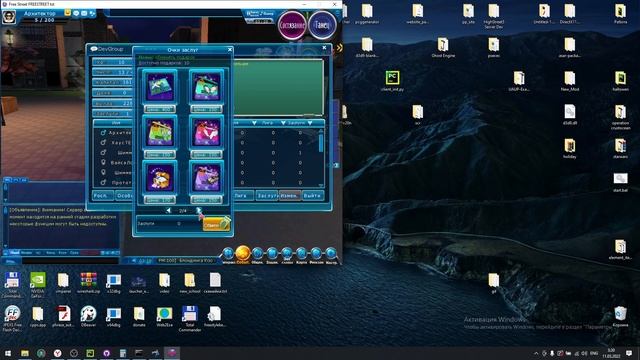Close the Очки заслуг dialog
The width and height of the screenshot is (640, 360).
pyautogui.click(x=230, y=49)
